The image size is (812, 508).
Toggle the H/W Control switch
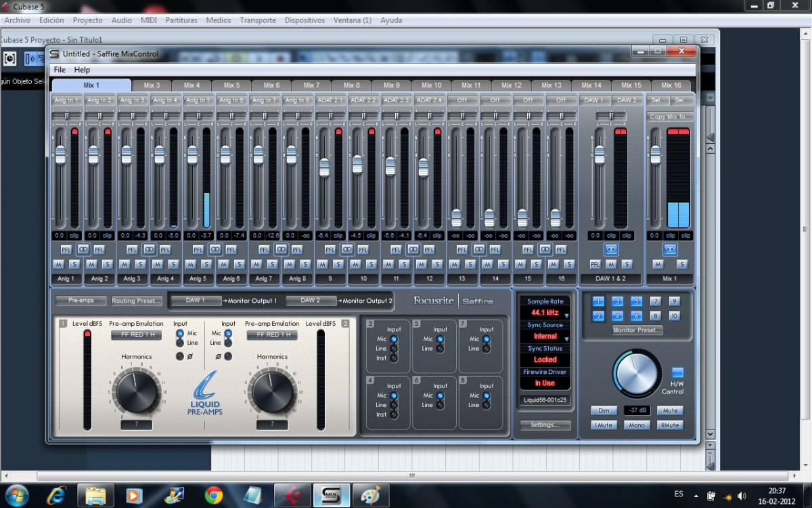[x=677, y=373]
